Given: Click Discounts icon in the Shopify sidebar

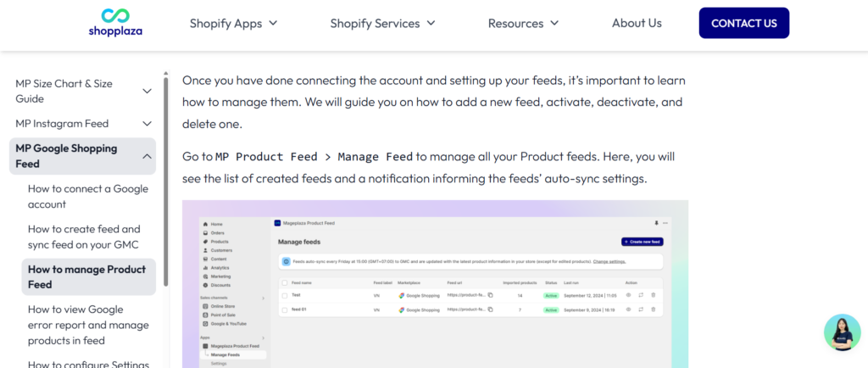Looking at the screenshot, I should (x=205, y=285).
